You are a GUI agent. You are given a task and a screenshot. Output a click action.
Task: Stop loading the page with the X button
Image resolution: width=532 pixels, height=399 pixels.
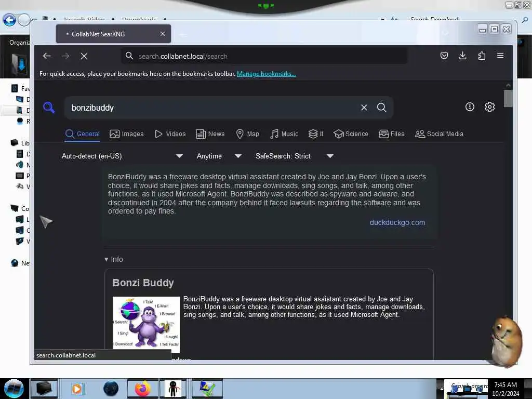click(x=84, y=56)
